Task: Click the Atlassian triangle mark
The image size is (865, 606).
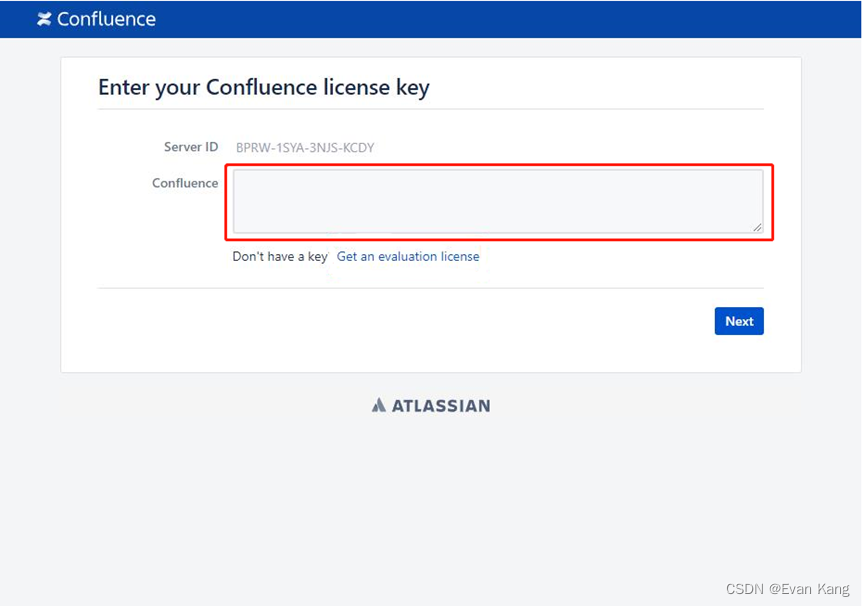Action: point(378,404)
